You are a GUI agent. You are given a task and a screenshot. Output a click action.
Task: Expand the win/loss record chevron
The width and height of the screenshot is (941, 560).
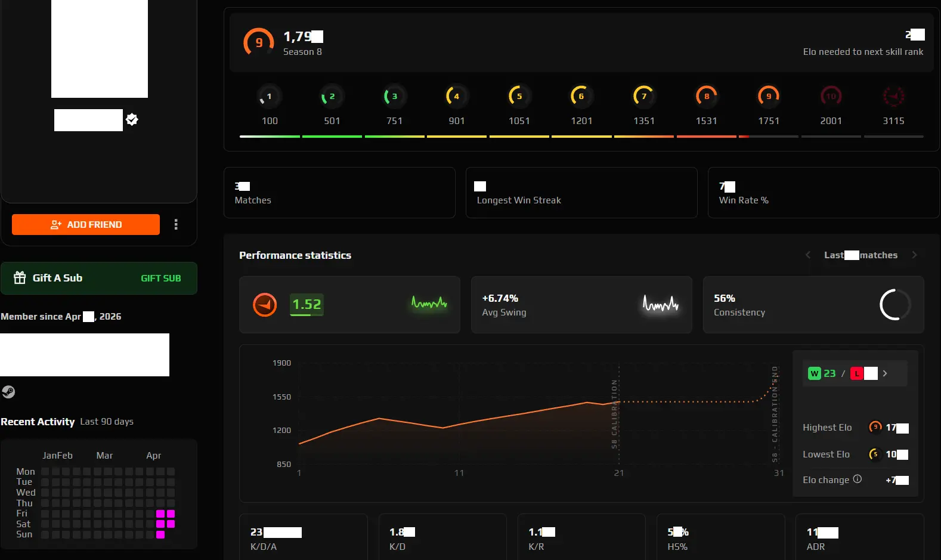click(885, 373)
